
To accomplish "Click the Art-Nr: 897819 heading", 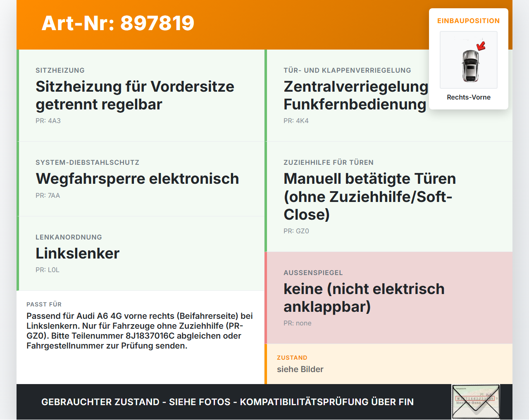I will pyautogui.click(x=118, y=23).
